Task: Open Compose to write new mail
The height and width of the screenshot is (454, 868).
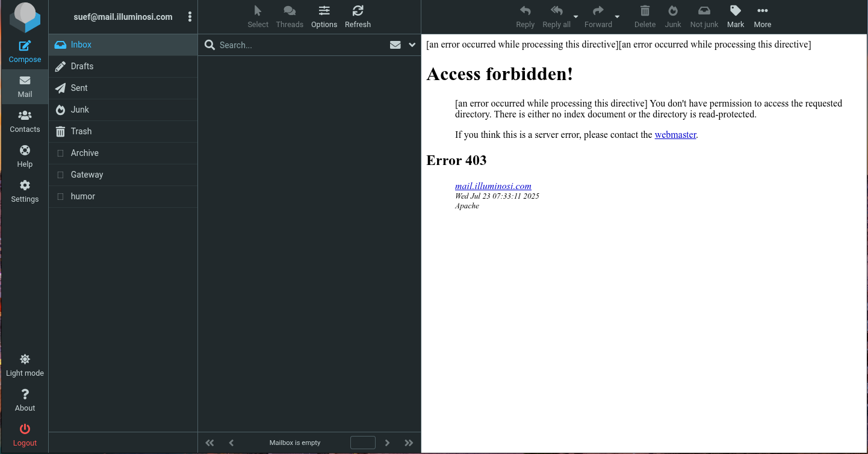Action: pos(25,52)
